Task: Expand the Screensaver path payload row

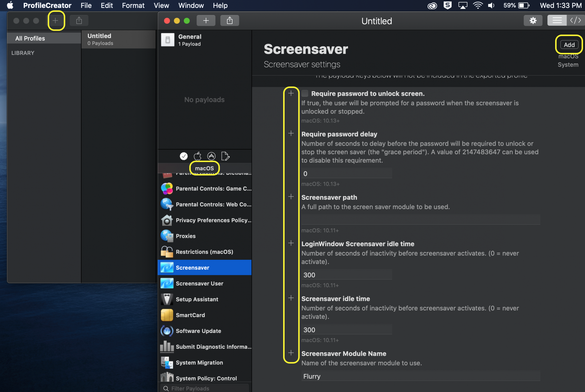Action: coord(291,197)
